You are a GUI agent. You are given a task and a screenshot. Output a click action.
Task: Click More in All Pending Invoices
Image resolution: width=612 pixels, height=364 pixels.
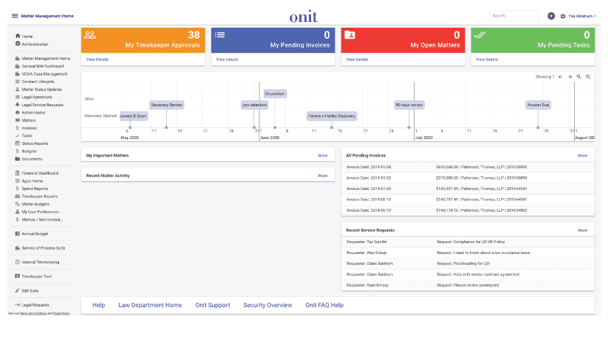pyautogui.click(x=583, y=156)
